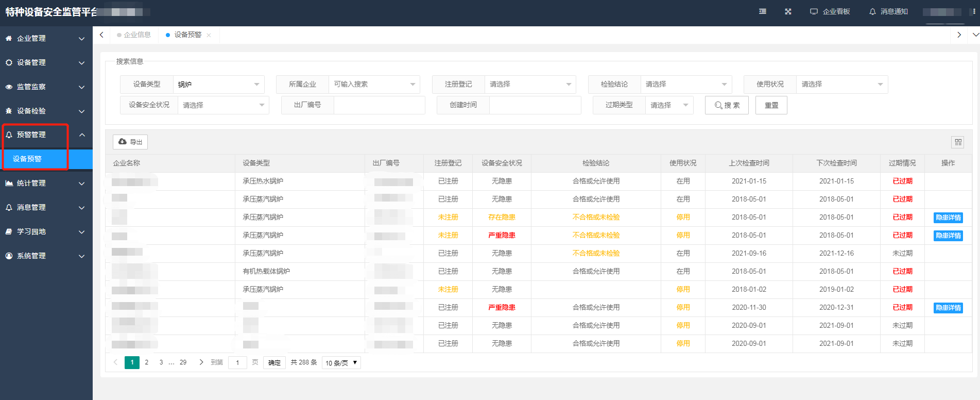Click the column settings grid icon
The image size is (980, 400).
tap(958, 142)
